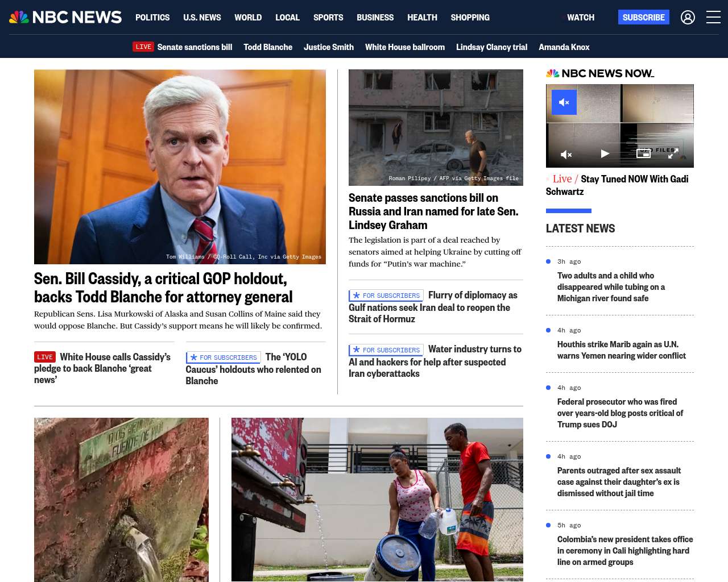
Task: Click the NBC News Now logo
Action: 600,73
